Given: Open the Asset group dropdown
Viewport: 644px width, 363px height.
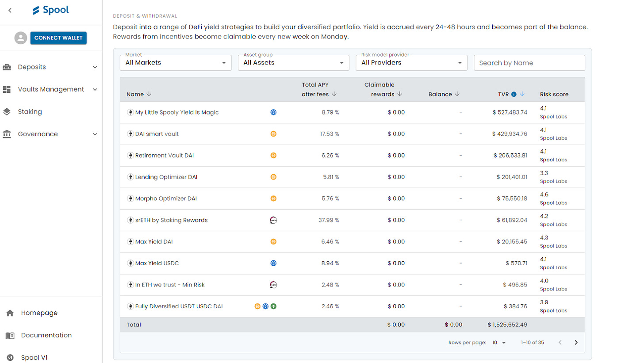Looking at the screenshot, I should click(294, 63).
